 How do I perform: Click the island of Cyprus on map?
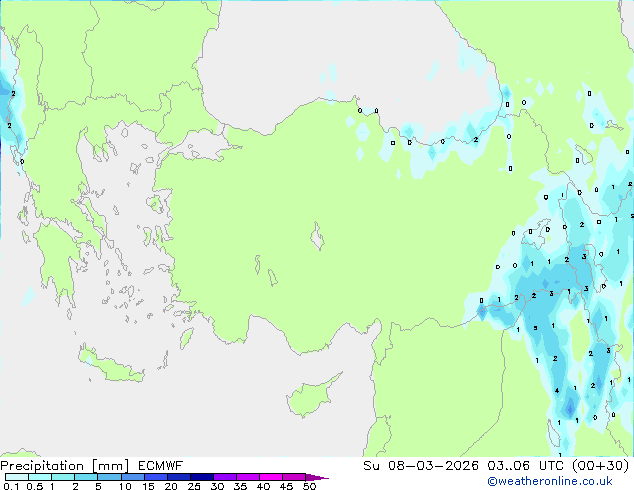tap(311, 397)
